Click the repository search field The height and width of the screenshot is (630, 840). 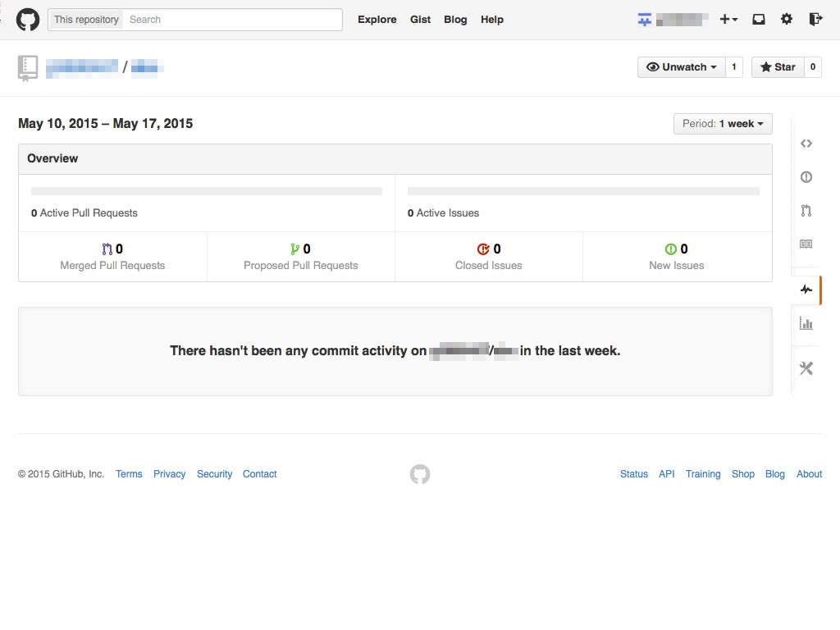point(233,20)
